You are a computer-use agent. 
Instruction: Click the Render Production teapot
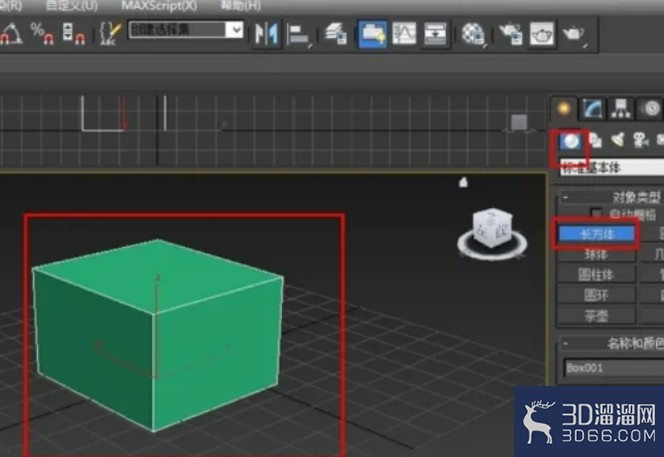575,33
